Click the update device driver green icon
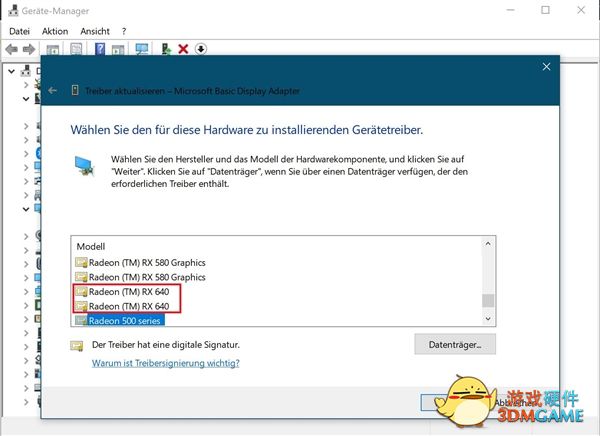Image resolution: width=600 pixels, height=436 pixels. pyautogui.click(x=166, y=49)
